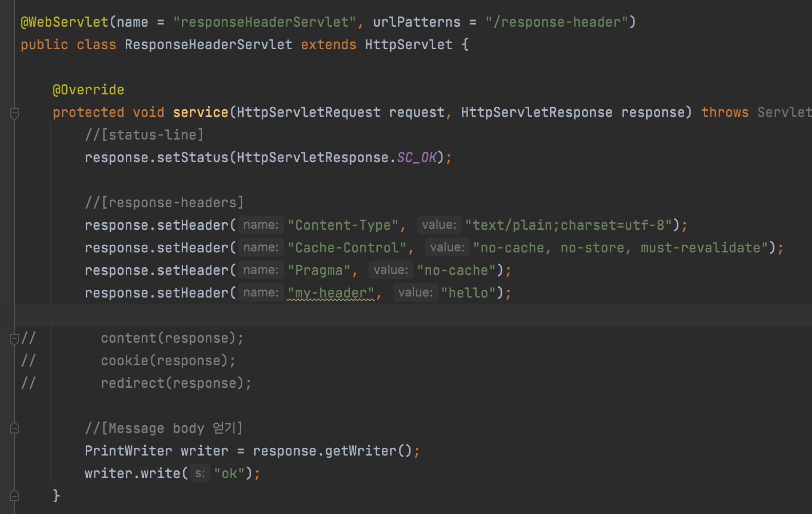The width and height of the screenshot is (812, 514).
Task: Click fold end marker at method closing brace
Action: tap(14, 496)
